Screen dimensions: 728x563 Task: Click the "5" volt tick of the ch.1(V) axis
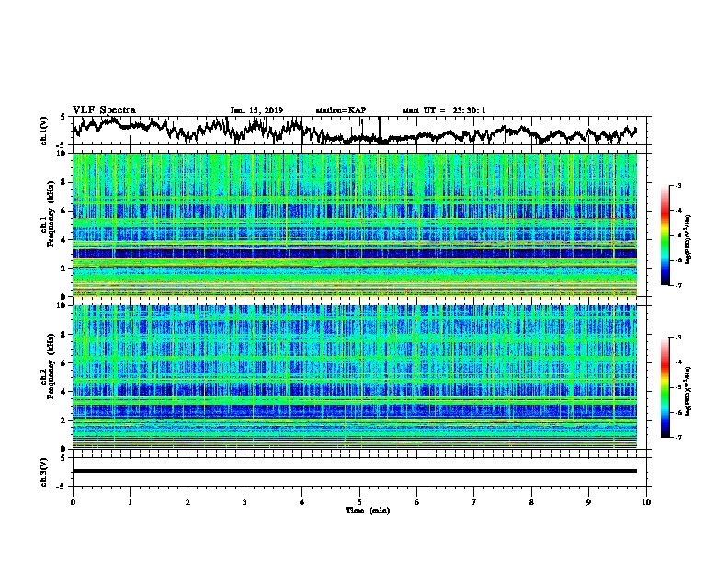point(63,117)
